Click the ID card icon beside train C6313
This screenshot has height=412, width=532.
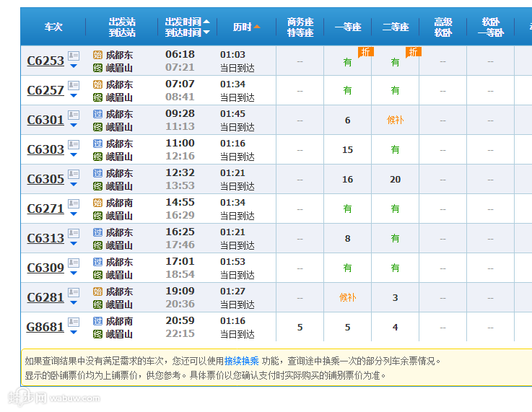(x=74, y=233)
